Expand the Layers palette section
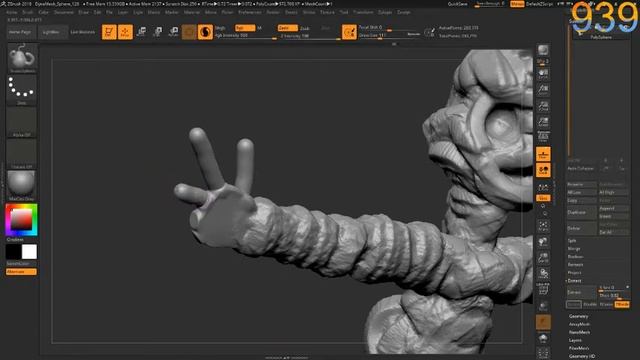The height and width of the screenshot is (360, 640). [575, 340]
